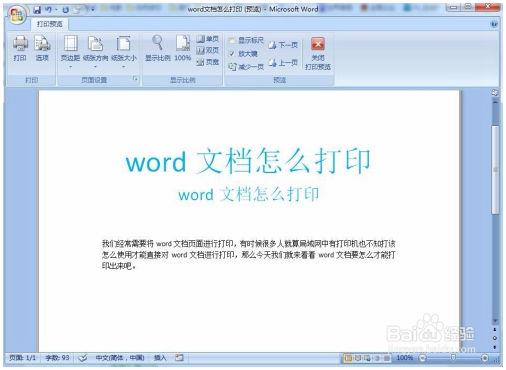This screenshot has width=506, height=370.
Task: Click Close Print Preview (关闭打印预览)
Action: [318, 53]
